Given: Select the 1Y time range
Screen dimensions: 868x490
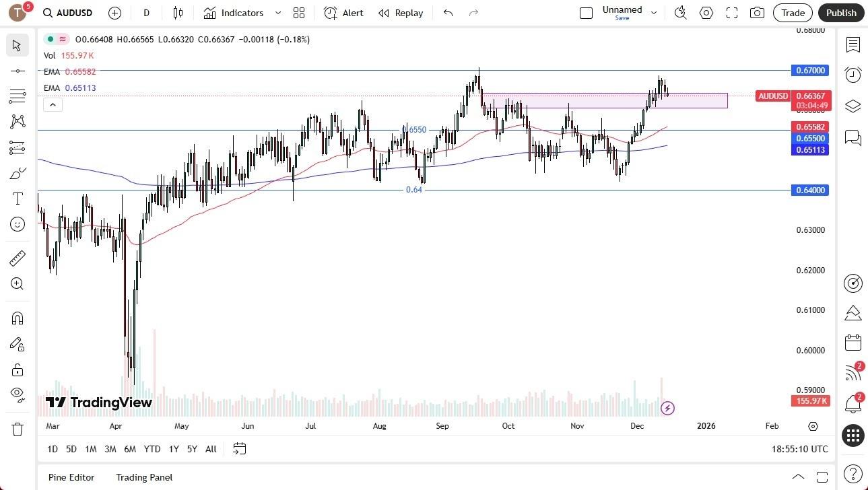Looking at the screenshot, I should (174, 449).
